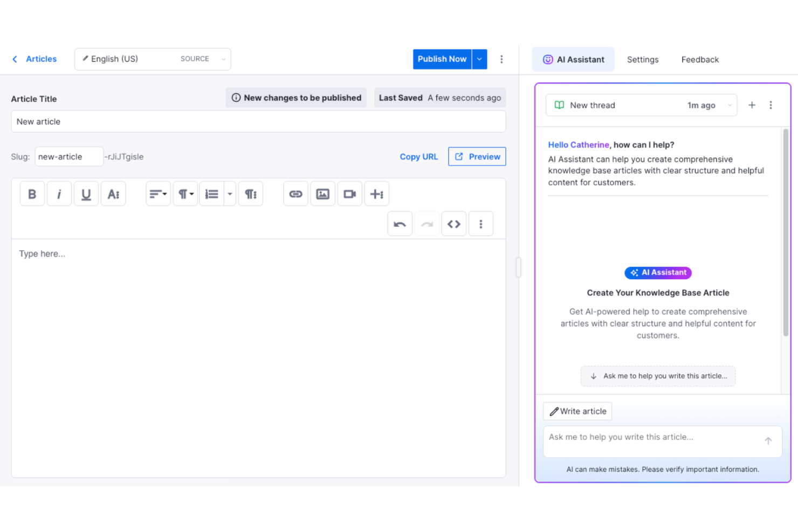The image size is (798, 532).
Task: Open the code view of the article
Action: 453,223
